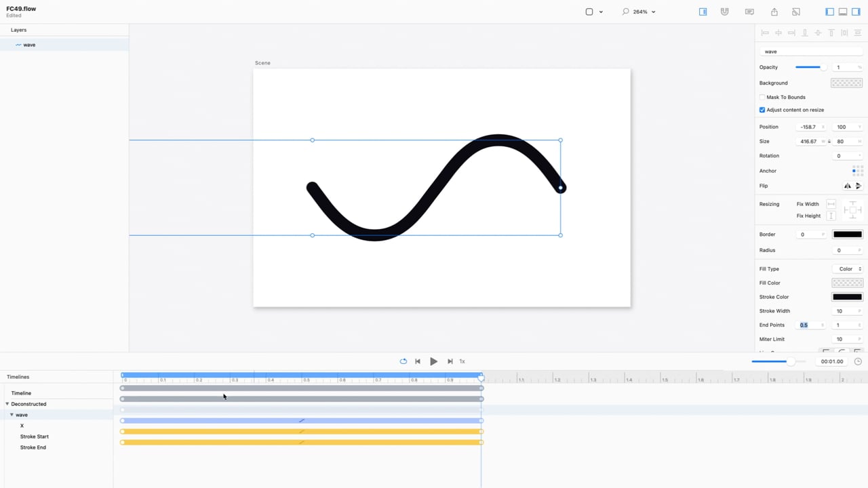Click the magnifier zoom icon
This screenshot has width=868, height=488.
[x=625, y=12]
